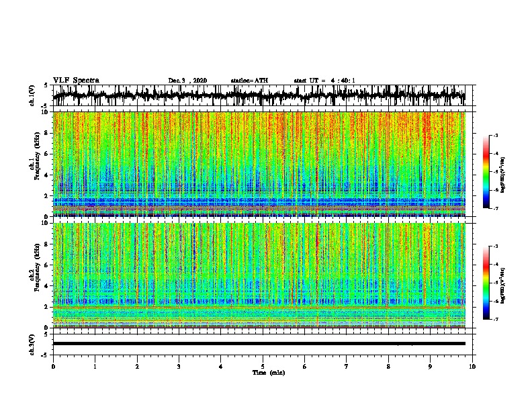
Task: Click time axis tick label "8"
Action: (x=388, y=367)
